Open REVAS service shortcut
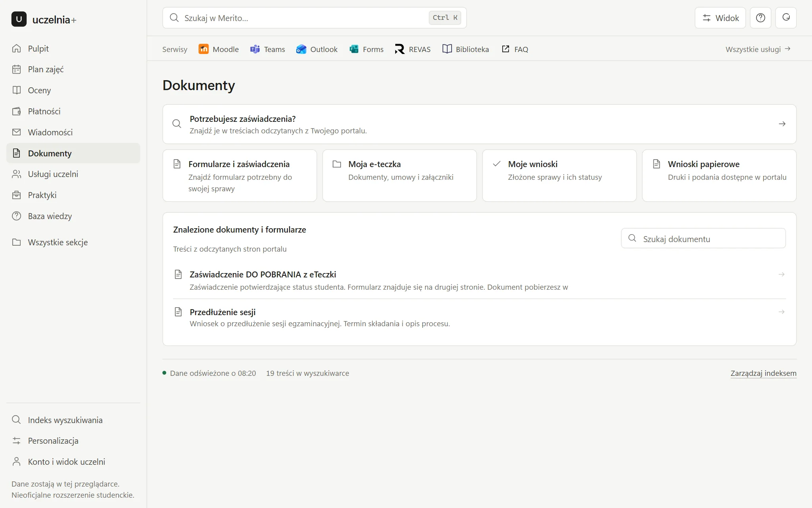This screenshot has height=508, width=812. [x=413, y=49]
